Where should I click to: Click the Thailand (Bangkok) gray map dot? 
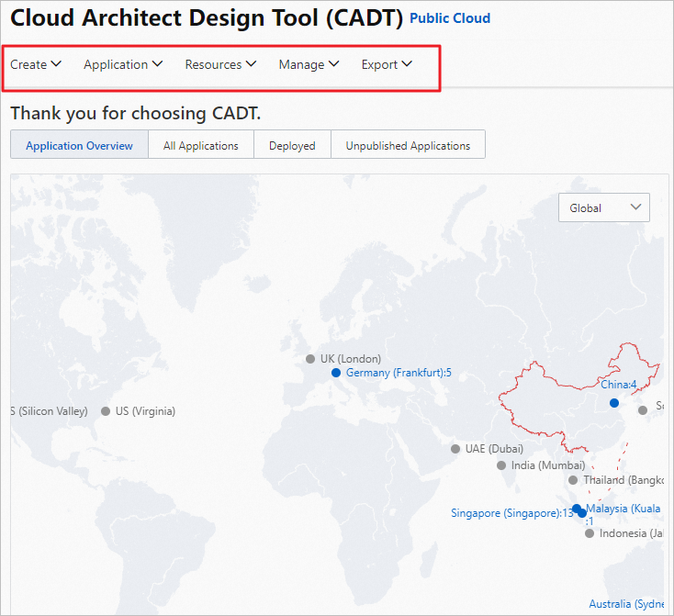click(573, 480)
